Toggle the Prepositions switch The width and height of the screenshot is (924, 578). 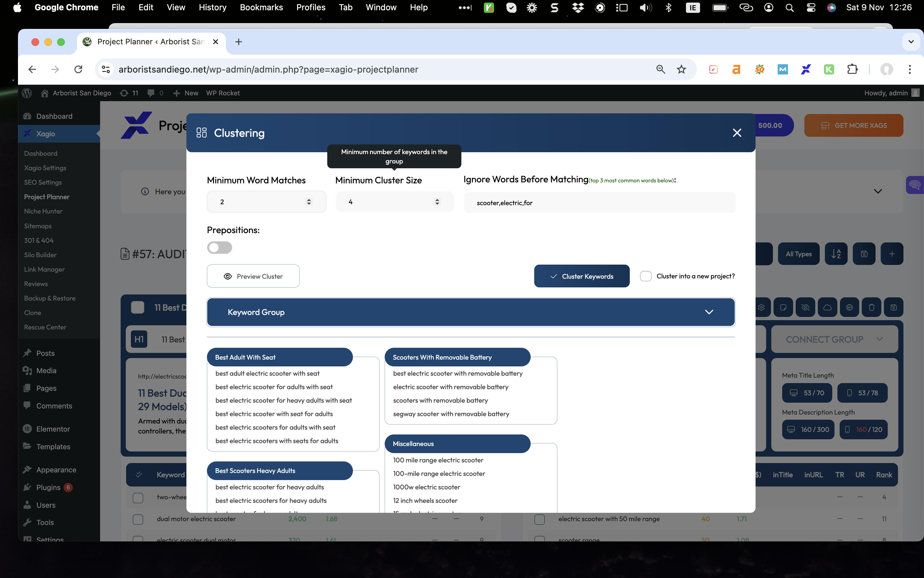[x=219, y=247]
